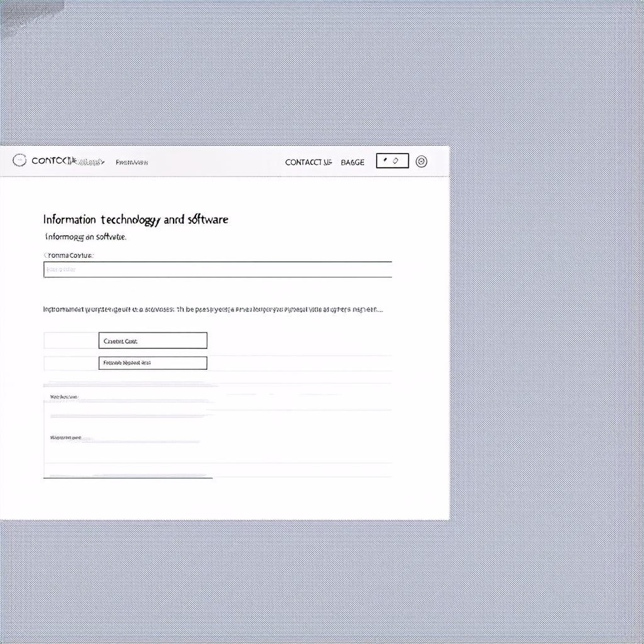Focus the wide text input under the heading
The height and width of the screenshot is (644, 644).
click(218, 270)
